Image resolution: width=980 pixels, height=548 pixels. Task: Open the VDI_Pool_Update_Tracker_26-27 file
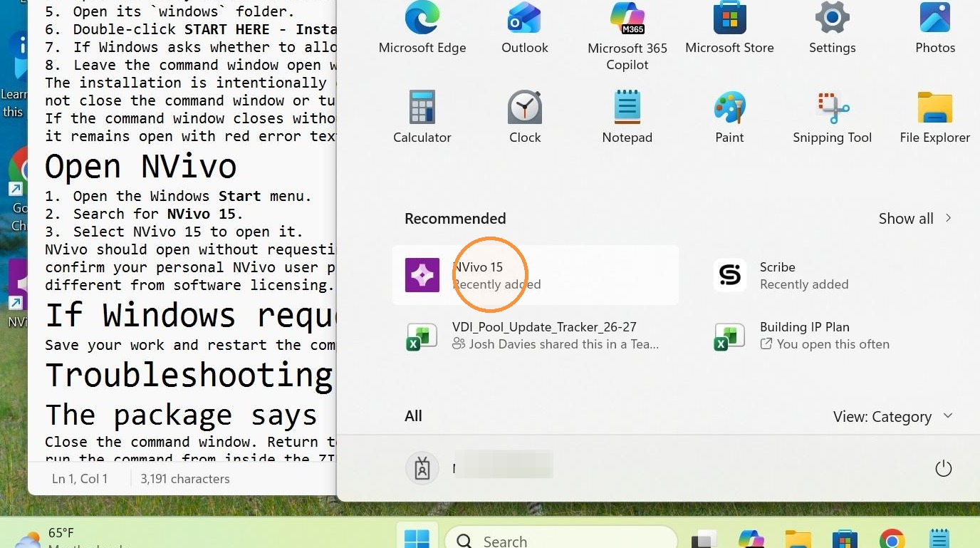click(535, 336)
